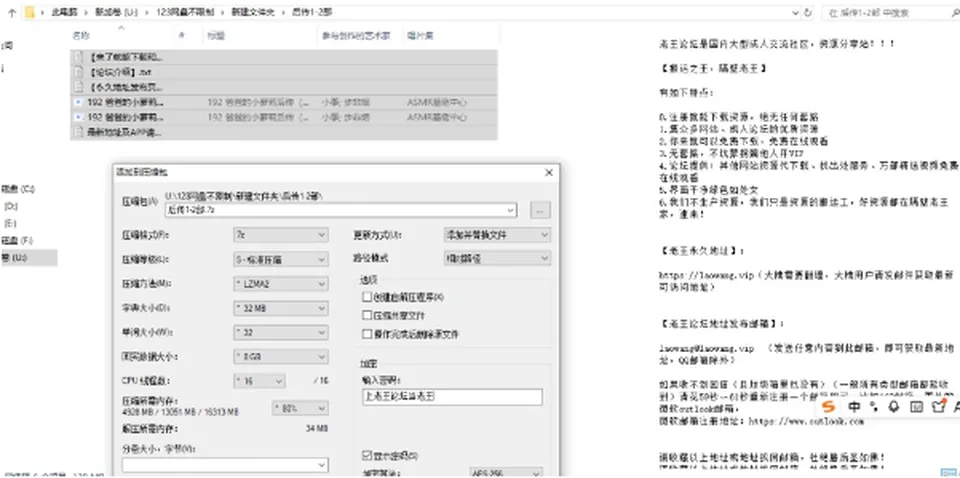
Task: Select the 最新地址及APP text file row
Action: click(283, 132)
